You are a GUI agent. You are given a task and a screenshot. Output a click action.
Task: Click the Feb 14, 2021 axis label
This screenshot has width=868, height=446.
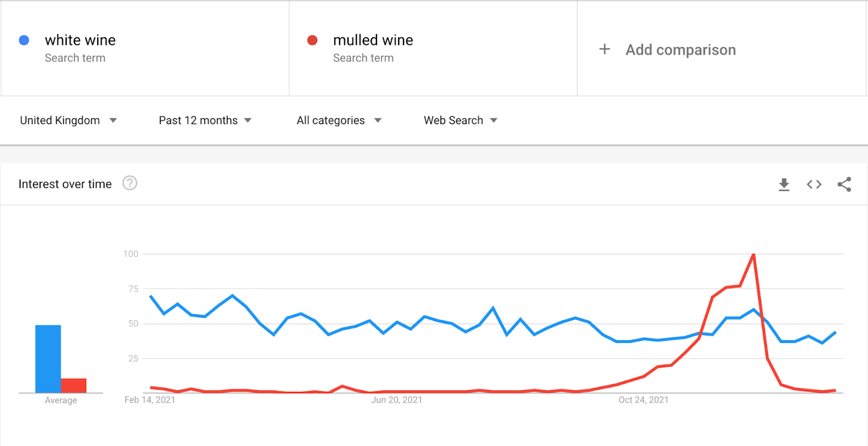click(150, 400)
